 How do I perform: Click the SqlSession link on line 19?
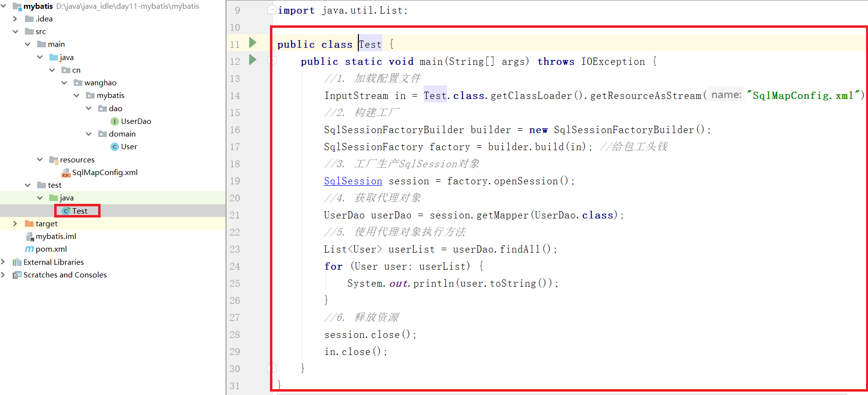[x=353, y=181]
